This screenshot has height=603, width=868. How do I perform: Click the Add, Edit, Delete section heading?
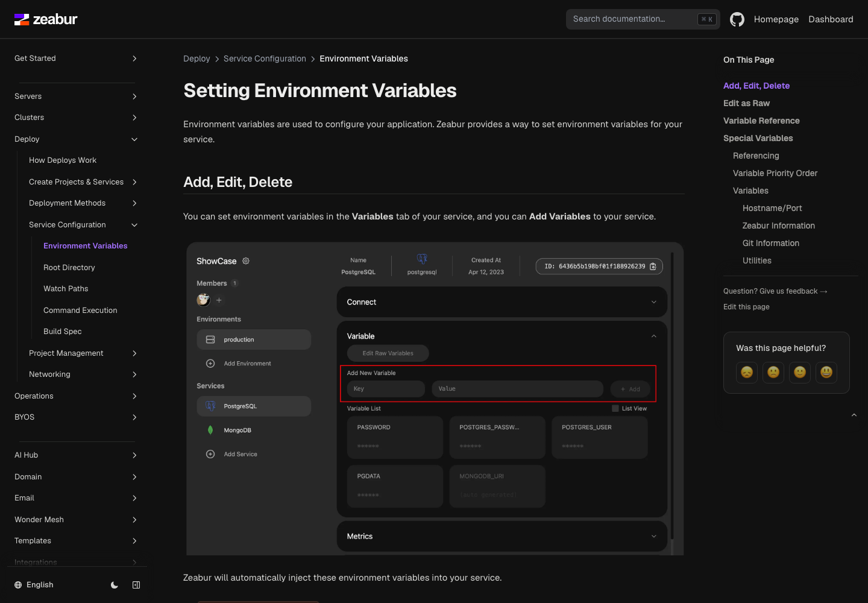(x=237, y=182)
